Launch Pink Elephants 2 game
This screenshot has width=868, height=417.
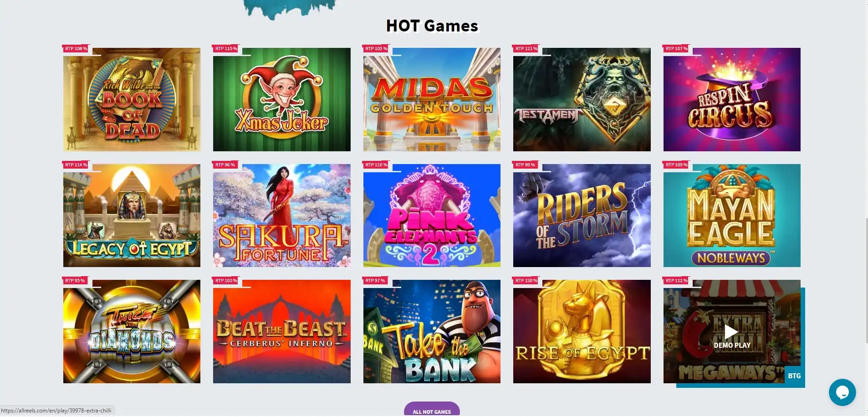tap(432, 216)
